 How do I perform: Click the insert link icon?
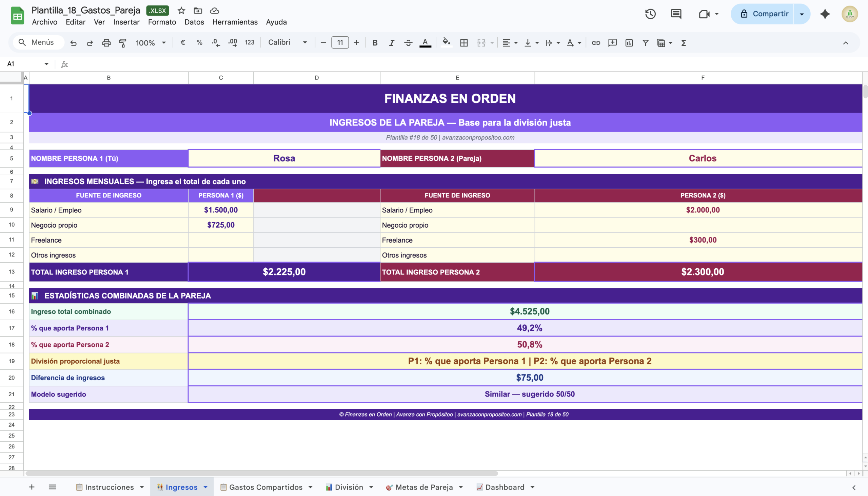(596, 43)
